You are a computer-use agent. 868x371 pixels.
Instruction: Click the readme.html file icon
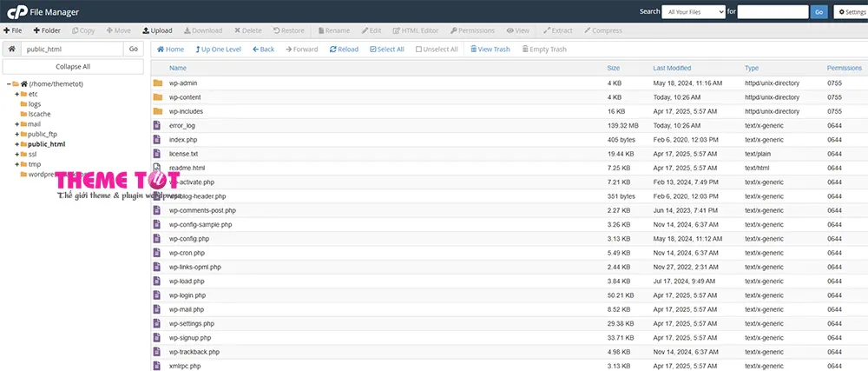tap(157, 168)
